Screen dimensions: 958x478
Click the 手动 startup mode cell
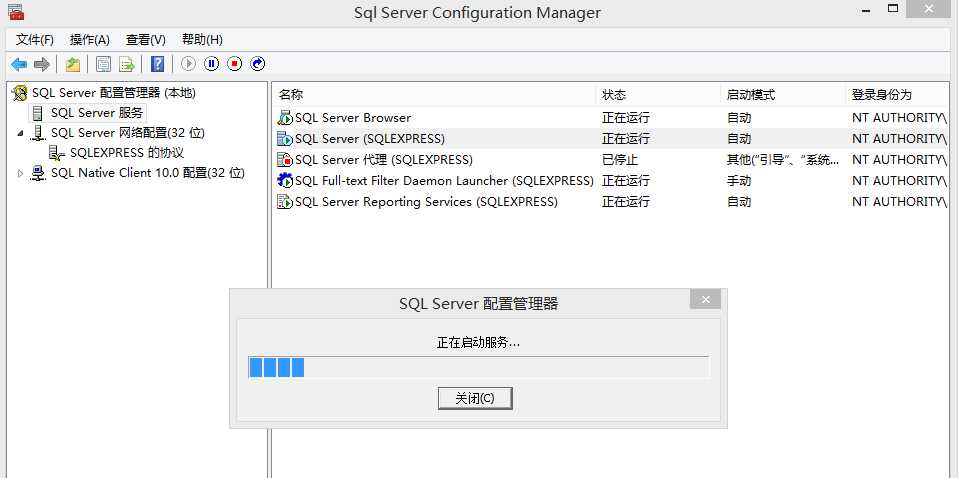pyautogui.click(x=739, y=181)
